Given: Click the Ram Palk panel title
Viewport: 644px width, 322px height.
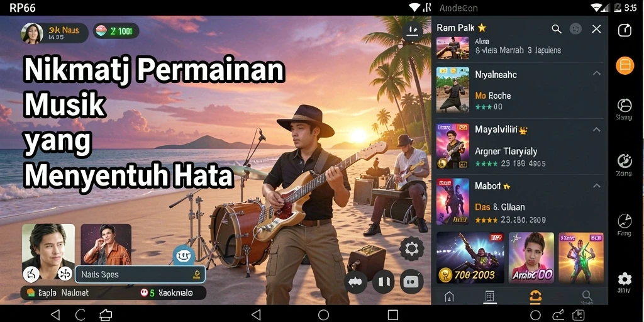Looking at the screenshot, I should (456, 28).
